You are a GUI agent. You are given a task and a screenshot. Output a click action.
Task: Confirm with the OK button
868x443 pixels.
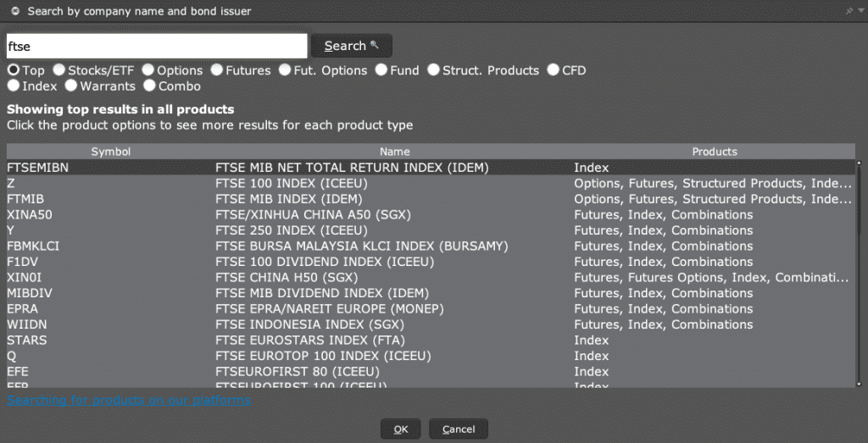400,429
